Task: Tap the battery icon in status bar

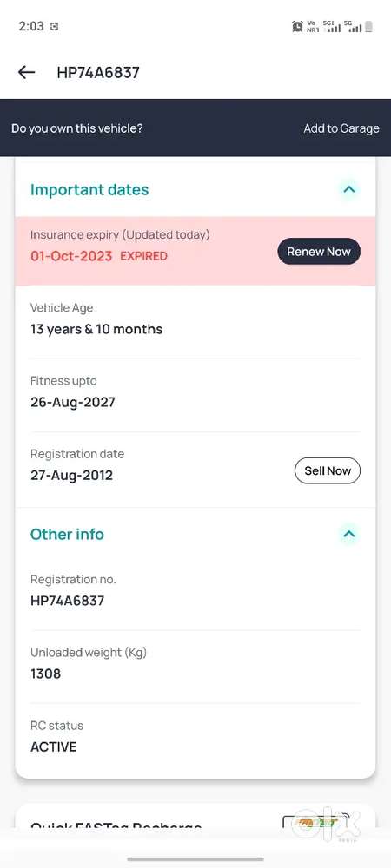Action: tap(368, 26)
